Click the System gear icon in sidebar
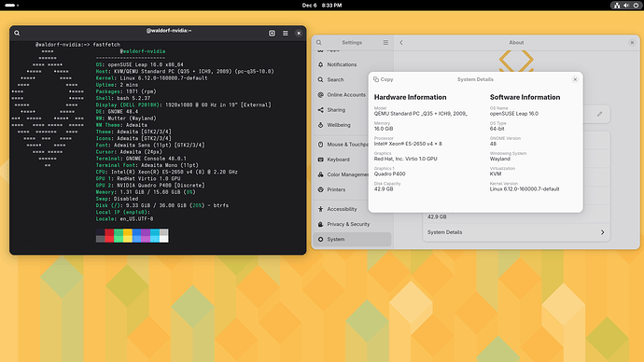The width and height of the screenshot is (644, 362). (x=321, y=239)
